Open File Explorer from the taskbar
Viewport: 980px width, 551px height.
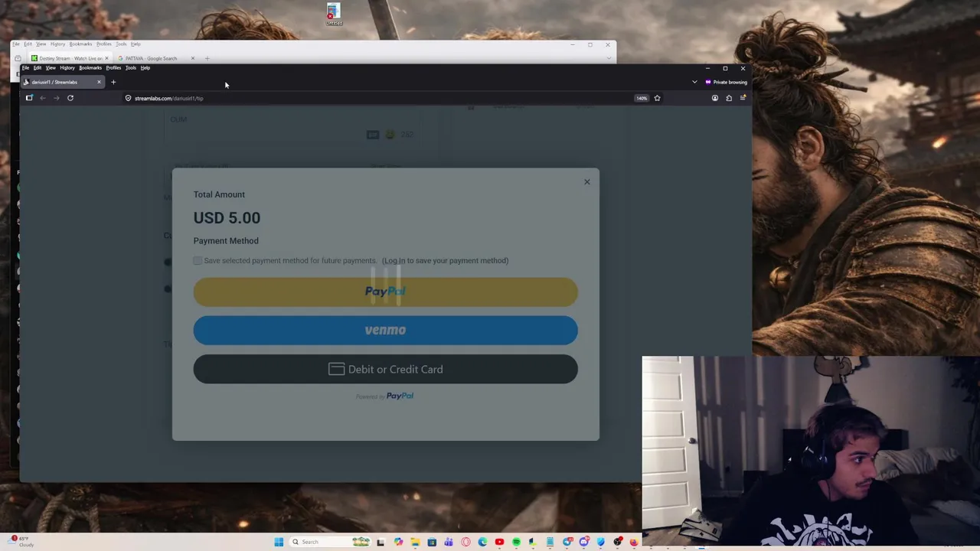click(x=415, y=542)
